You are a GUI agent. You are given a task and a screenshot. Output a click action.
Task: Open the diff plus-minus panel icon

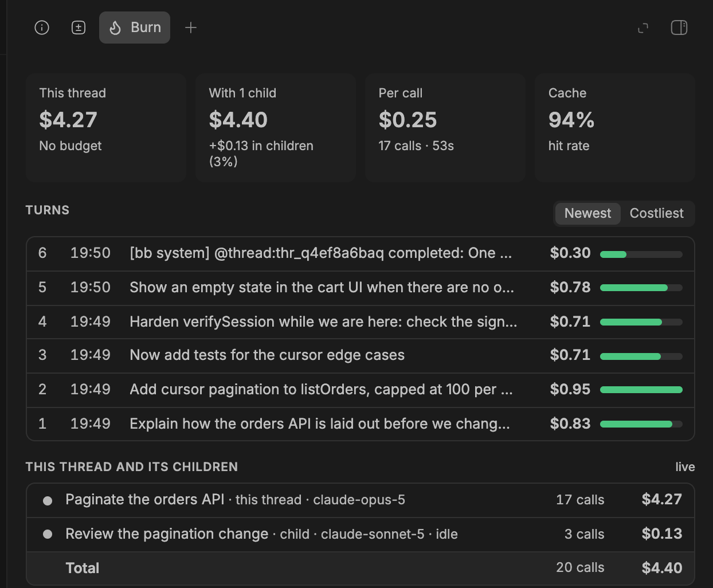point(79,28)
